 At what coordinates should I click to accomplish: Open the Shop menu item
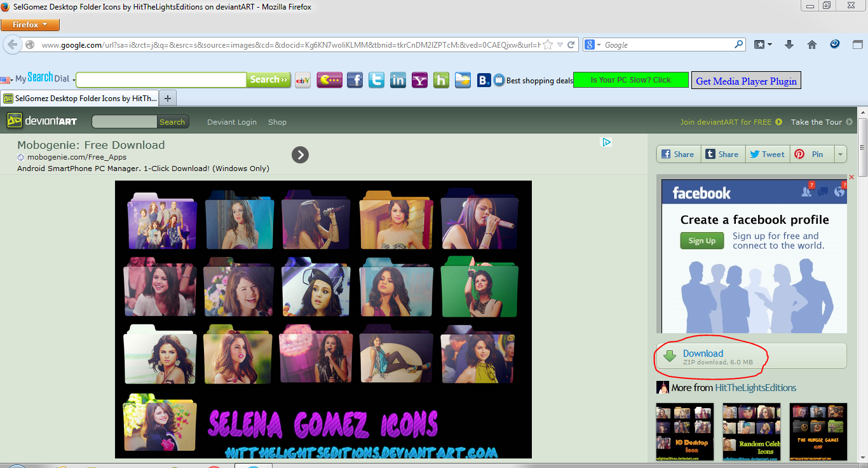pos(277,122)
